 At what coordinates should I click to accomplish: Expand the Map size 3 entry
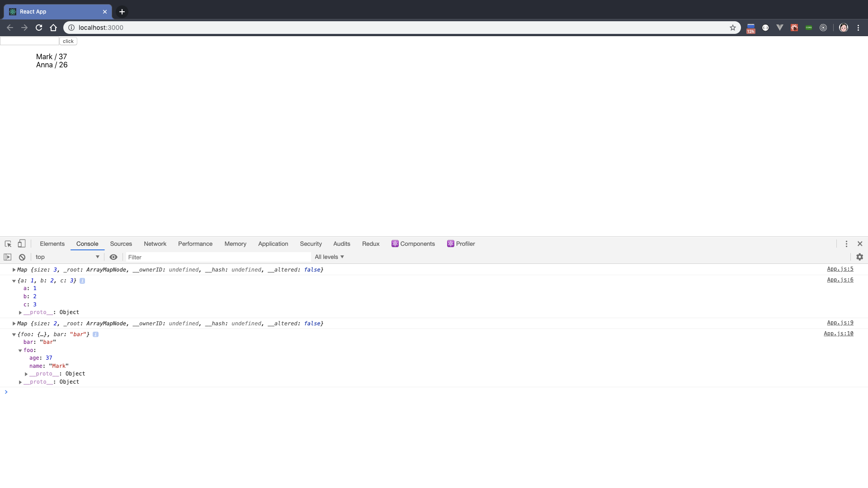14,270
